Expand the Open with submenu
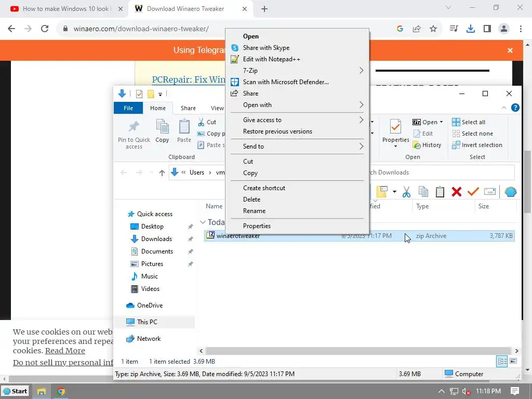Screen dimensions: 532x399 click(297, 105)
